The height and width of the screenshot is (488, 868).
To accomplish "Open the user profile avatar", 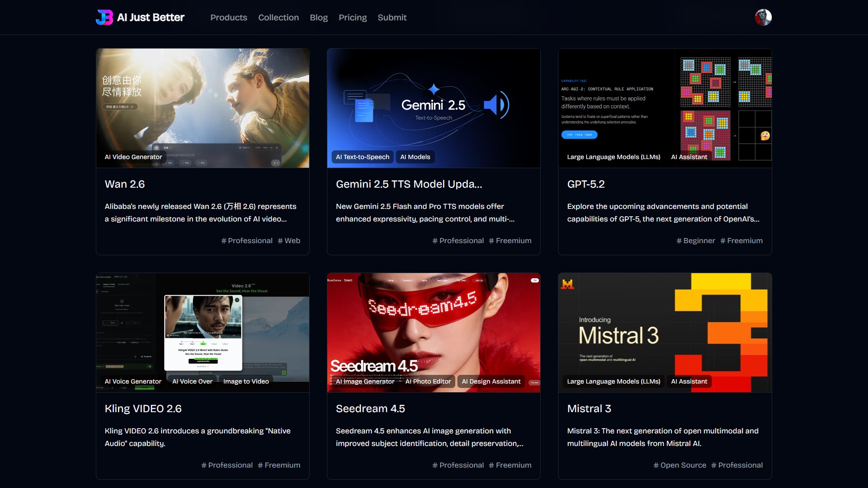I will coord(763,17).
